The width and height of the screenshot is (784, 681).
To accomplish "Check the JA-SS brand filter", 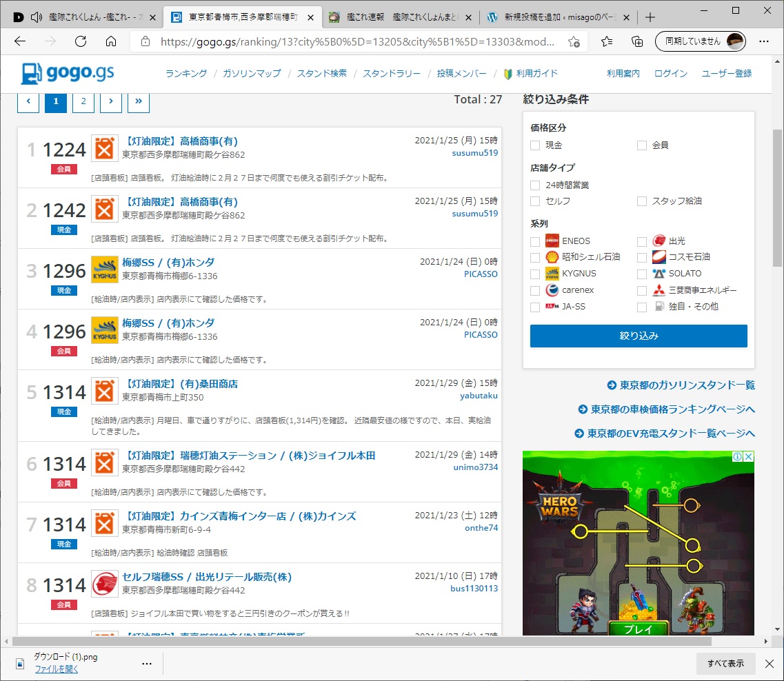I will [x=535, y=307].
